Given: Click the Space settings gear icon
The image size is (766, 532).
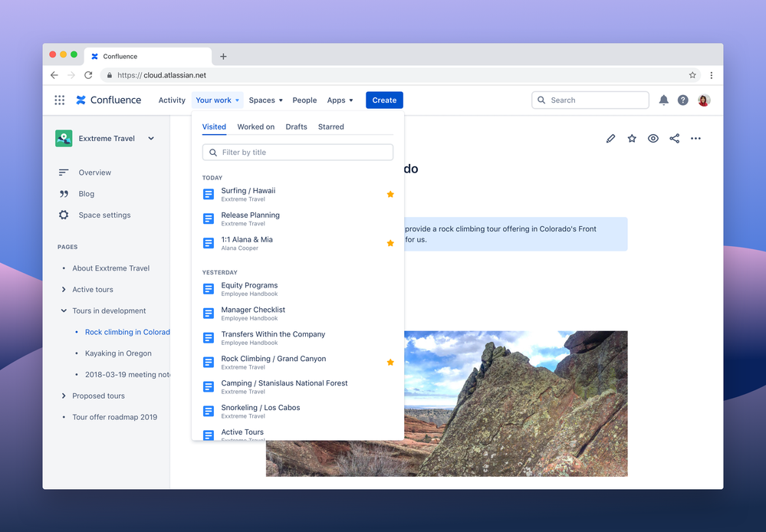Looking at the screenshot, I should (x=64, y=215).
